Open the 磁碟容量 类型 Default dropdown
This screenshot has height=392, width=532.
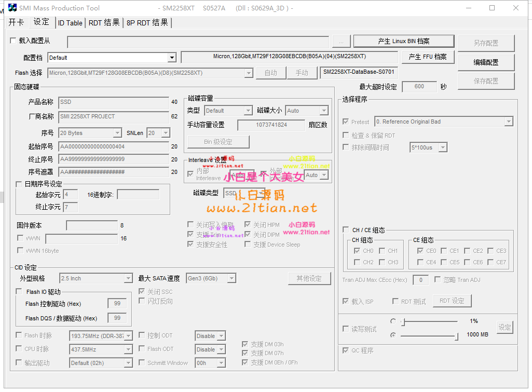point(248,110)
